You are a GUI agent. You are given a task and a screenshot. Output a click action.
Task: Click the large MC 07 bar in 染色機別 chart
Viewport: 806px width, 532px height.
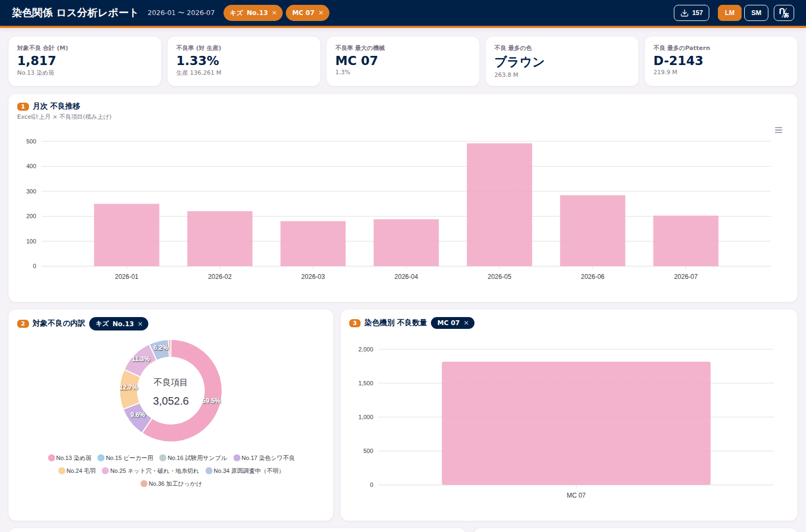coord(576,423)
